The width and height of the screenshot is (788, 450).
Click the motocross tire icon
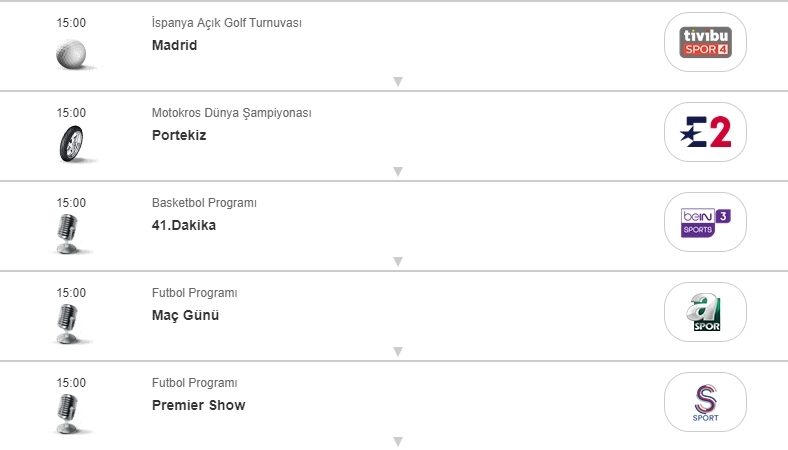tap(70, 143)
